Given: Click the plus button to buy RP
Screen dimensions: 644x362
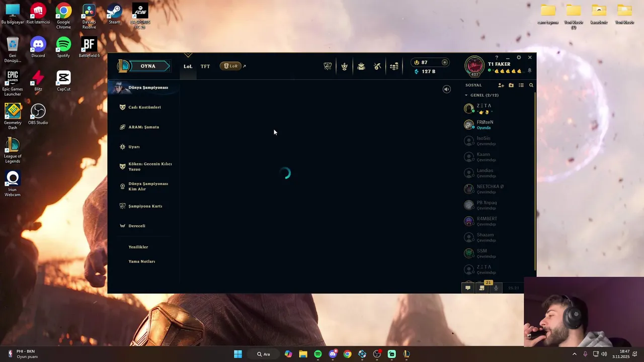Looking at the screenshot, I should 444,62.
